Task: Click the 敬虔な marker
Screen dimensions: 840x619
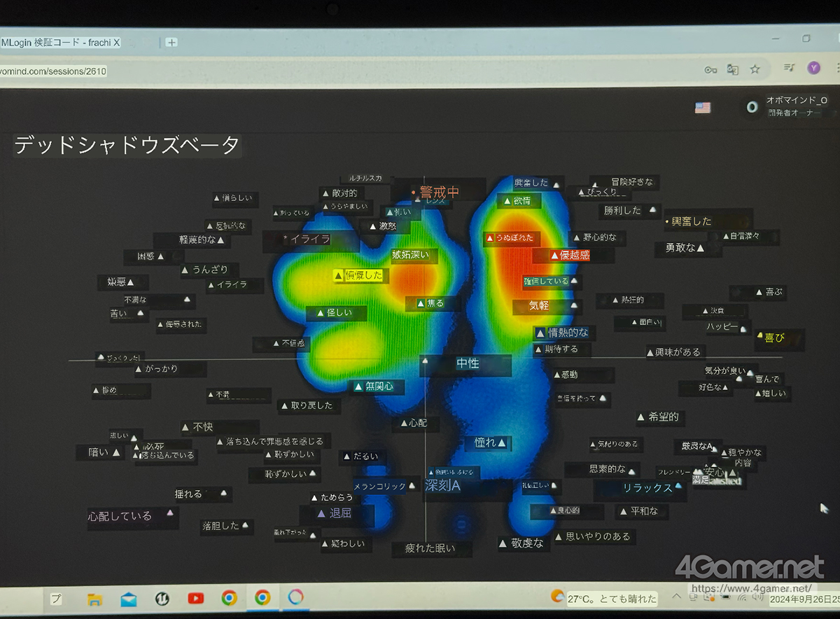Action: click(x=521, y=543)
